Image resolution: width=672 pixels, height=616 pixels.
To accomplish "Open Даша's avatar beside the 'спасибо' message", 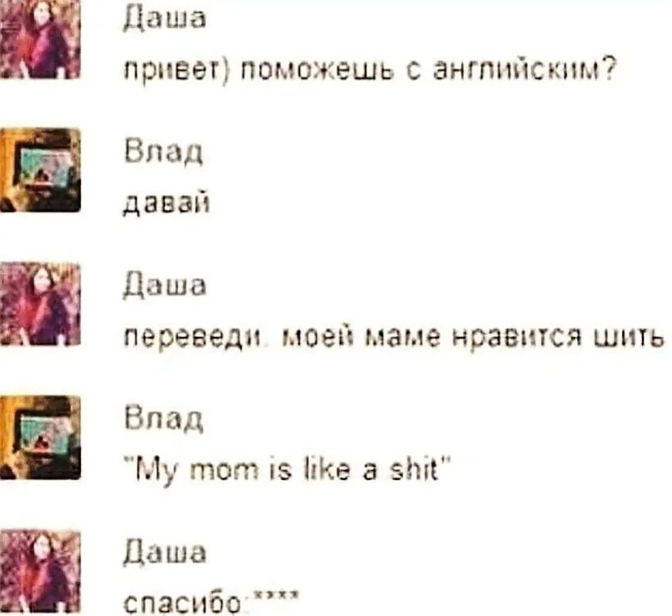I will coord(40,571).
